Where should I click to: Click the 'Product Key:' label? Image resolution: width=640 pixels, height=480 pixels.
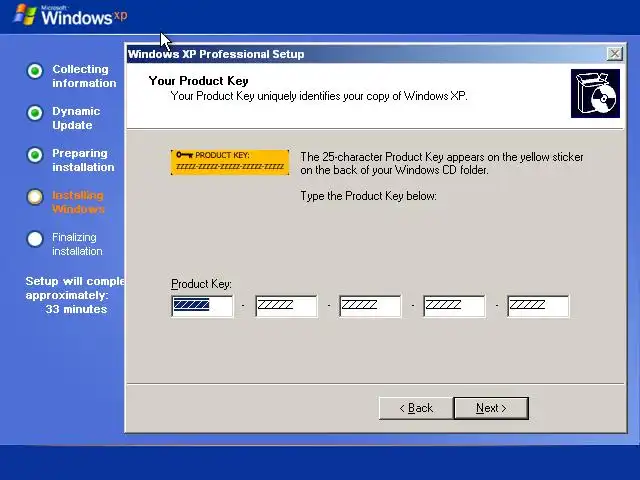click(x=201, y=284)
